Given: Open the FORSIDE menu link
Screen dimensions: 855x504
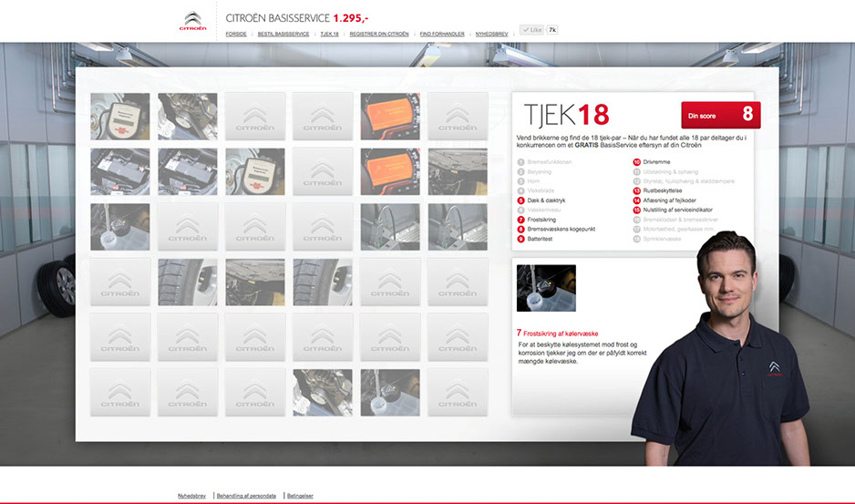Looking at the screenshot, I should click(x=236, y=34).
